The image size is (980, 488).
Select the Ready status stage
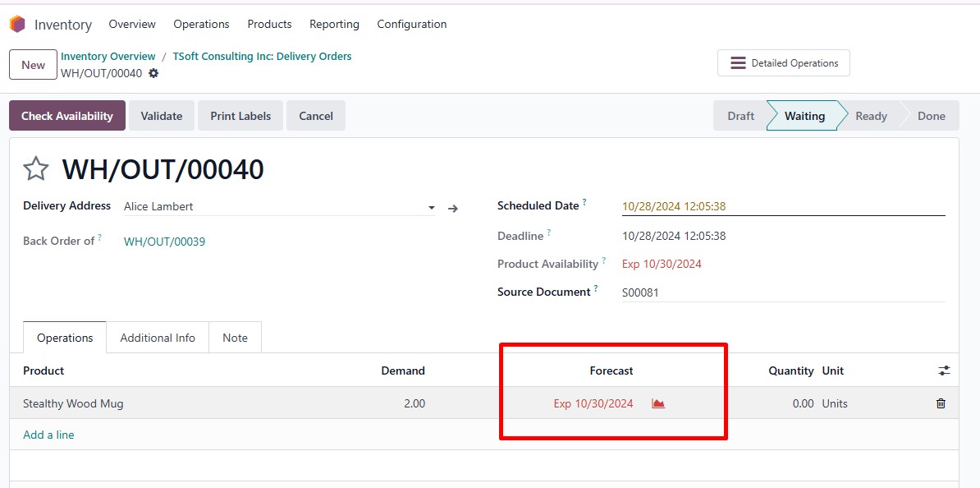[x=872, y=116]
